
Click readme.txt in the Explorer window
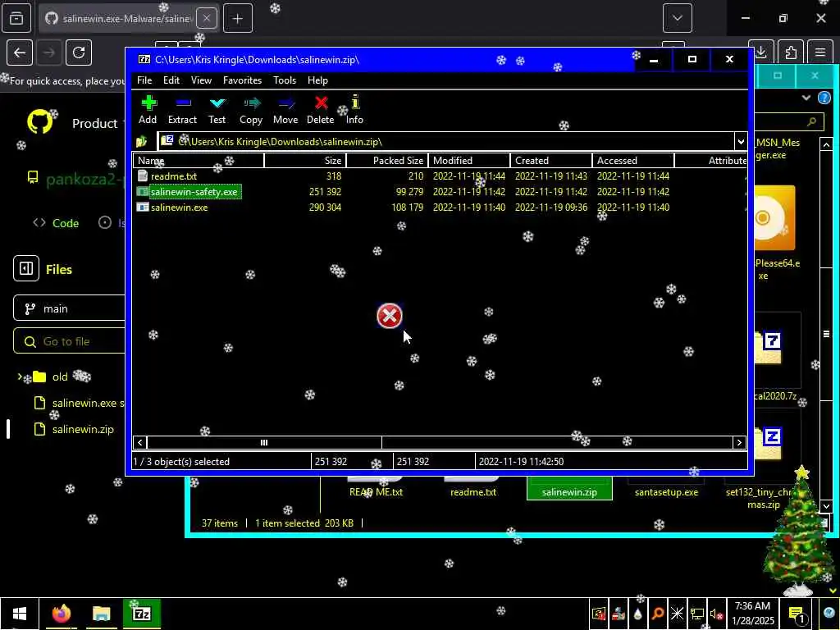tap(473, 492)
